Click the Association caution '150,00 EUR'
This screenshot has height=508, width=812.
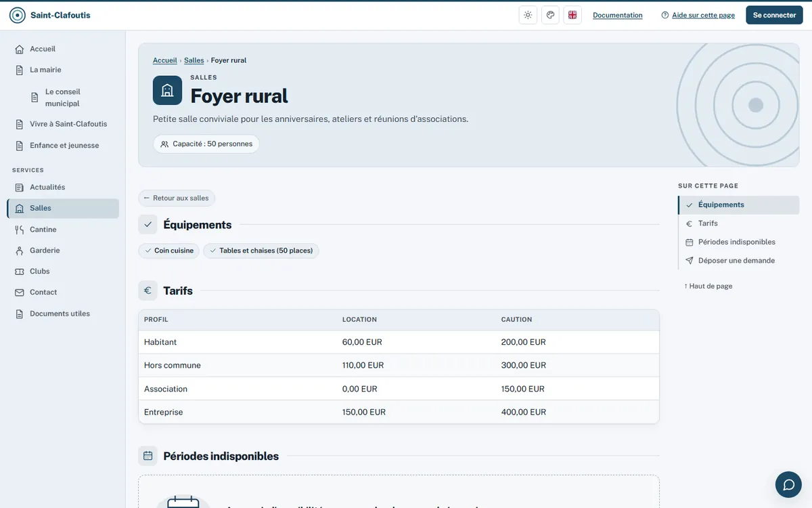(523, 389)
